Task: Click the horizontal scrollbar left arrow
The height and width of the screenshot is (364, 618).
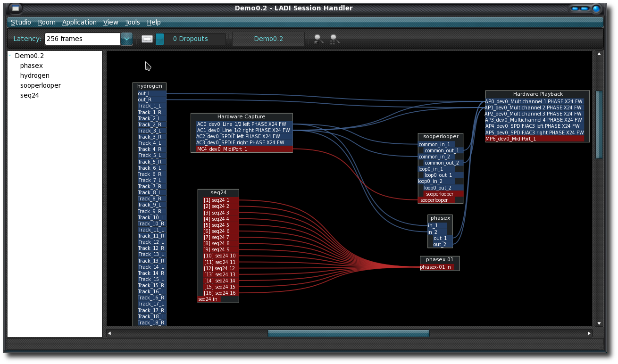Action: [109, 333]
